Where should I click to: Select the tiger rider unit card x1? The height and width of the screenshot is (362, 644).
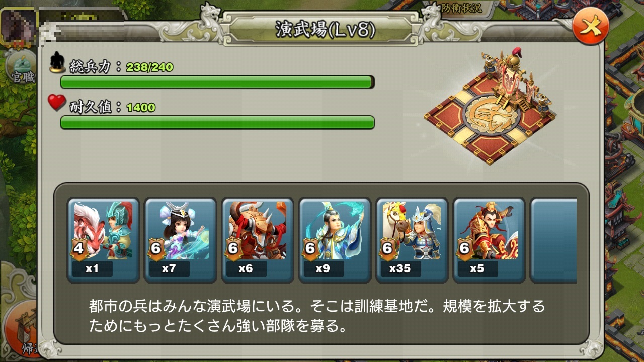(x=103, y=240)
